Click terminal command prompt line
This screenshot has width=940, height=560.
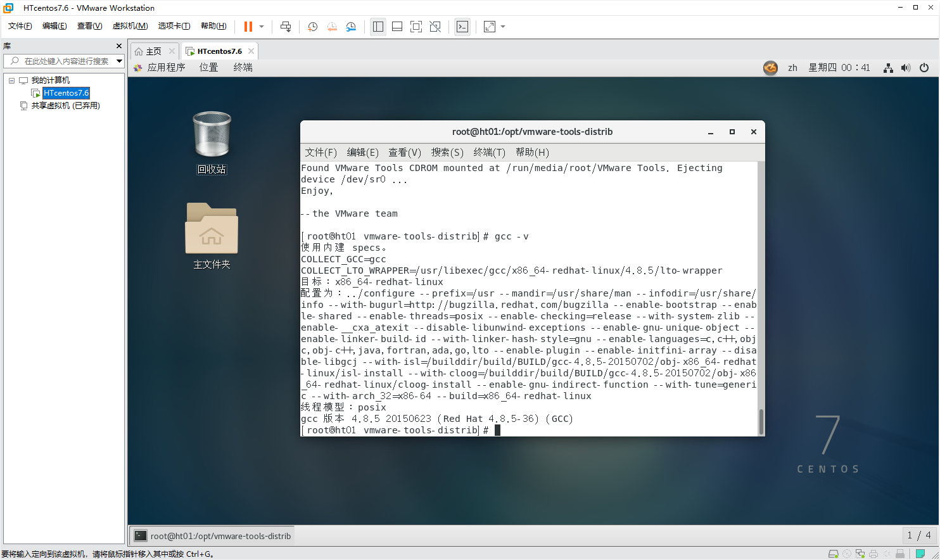pyautogui.click(x=400, y=430)
